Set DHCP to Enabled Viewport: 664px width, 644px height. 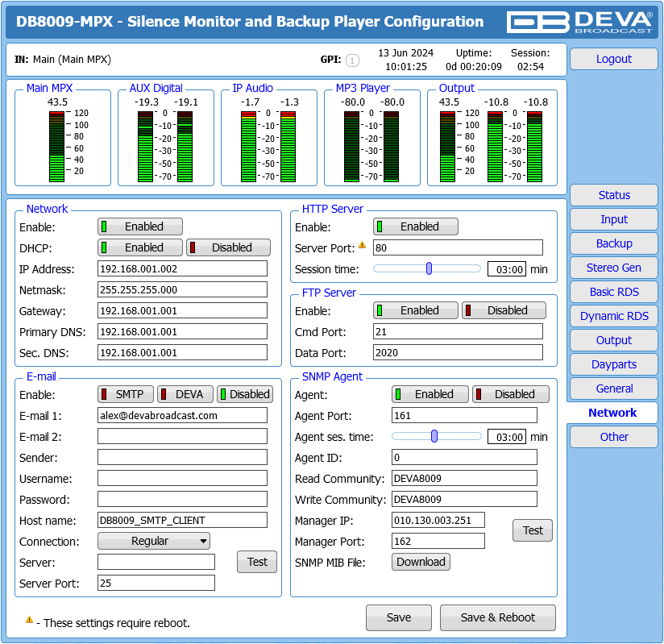(140, 247)
